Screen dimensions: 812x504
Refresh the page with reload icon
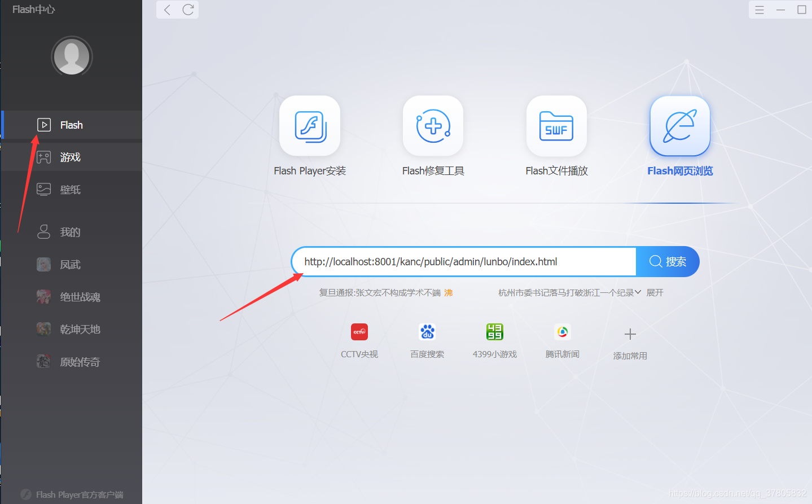(188, 10)
